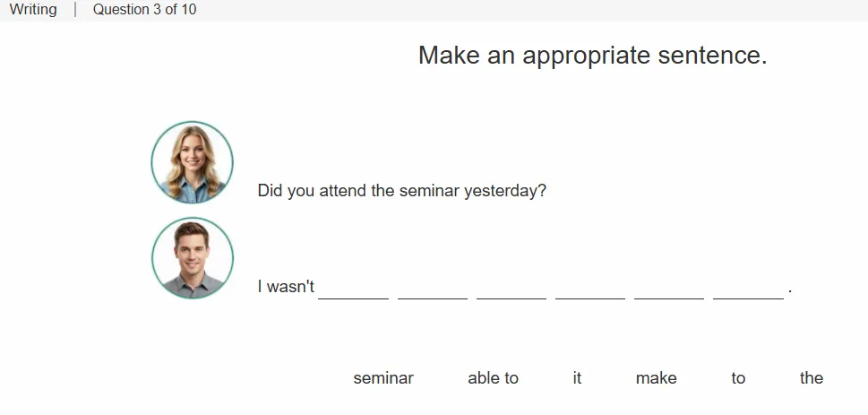Select the last blank before the period
This screenshot has width=868, height=415.
[748, 290]
